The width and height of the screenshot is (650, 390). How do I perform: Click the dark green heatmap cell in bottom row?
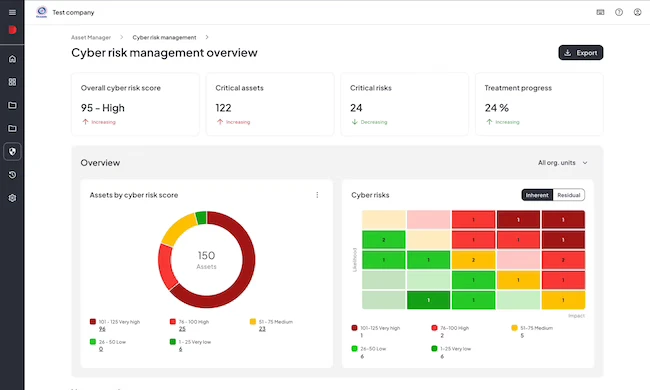(x=428, y=300)
